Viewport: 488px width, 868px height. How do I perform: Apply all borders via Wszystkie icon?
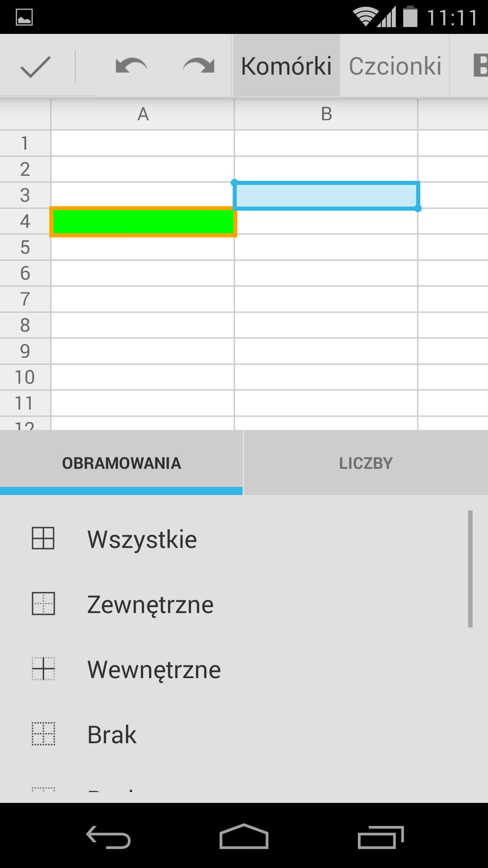coord(43,538)
